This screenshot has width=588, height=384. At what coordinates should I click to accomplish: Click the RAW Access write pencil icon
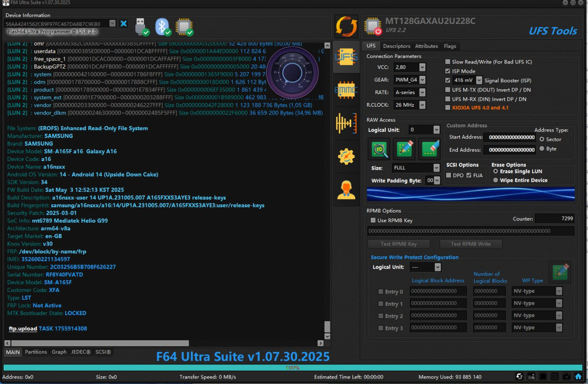click(404, 149)
